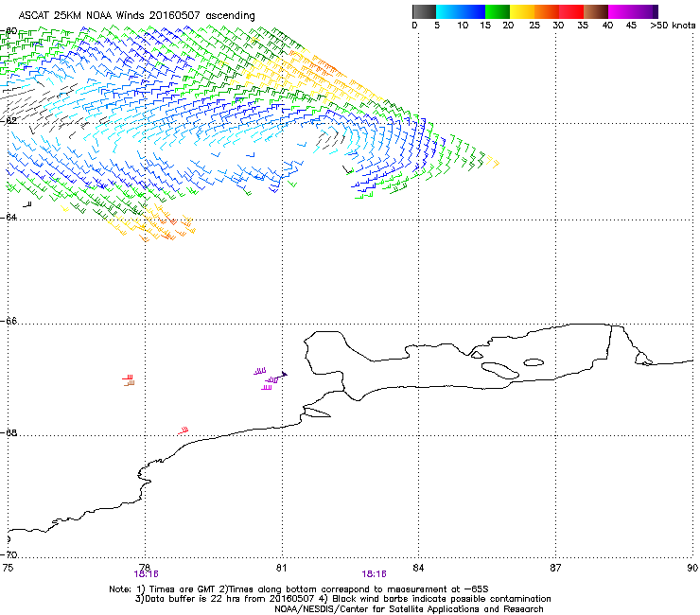Image resolution: width=700 pixels, height=615 pixels.
Task: Click purple time 18:16 below longitude 78
Action: point(146,574)
